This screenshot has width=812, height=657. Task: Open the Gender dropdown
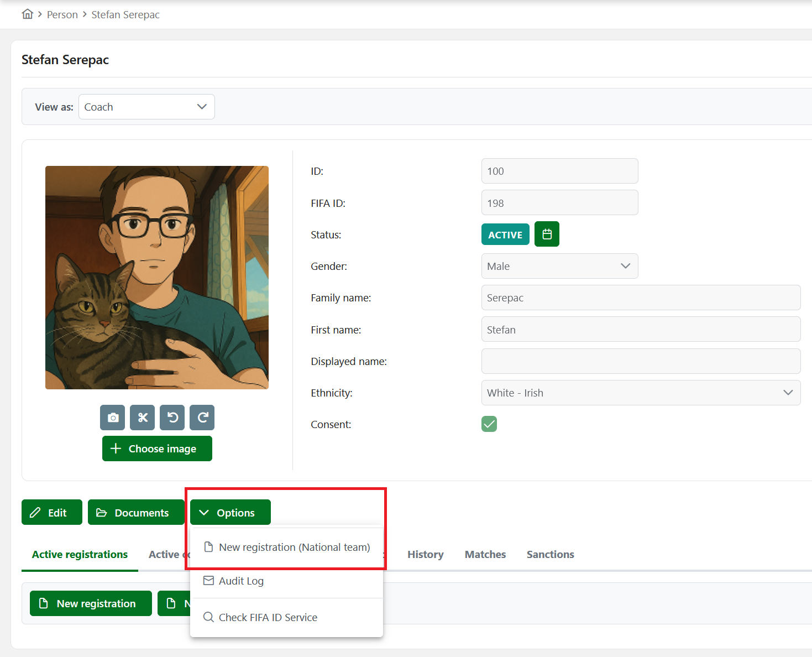(559, 266)
